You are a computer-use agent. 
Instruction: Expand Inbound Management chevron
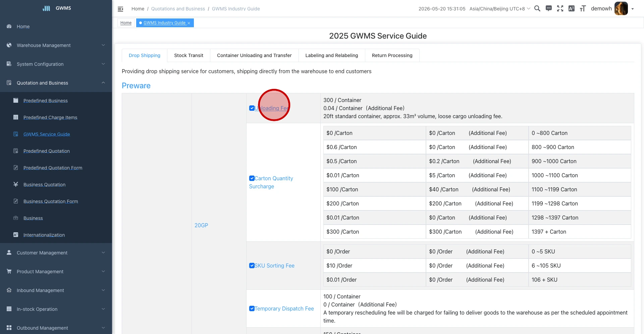click(x=103, y=290)
